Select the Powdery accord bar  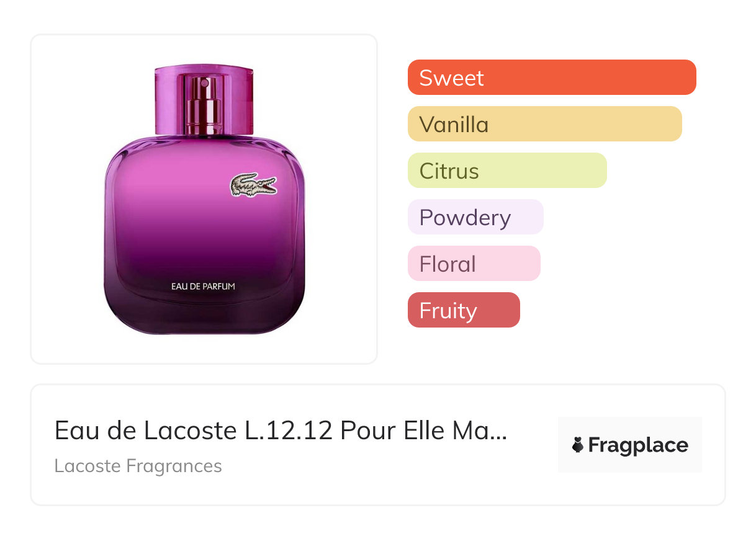click(475, 217)
